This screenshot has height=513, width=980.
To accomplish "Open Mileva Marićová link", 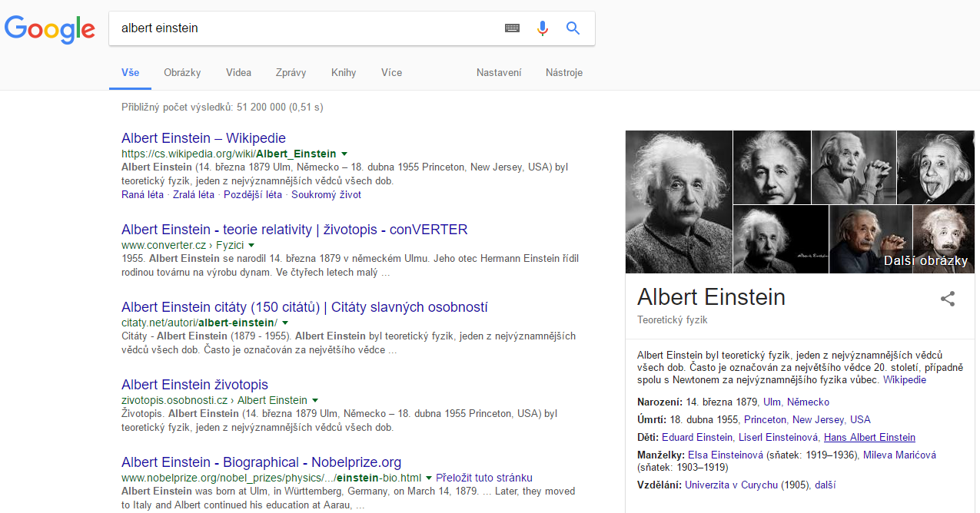I will click(x=899, y=455).
